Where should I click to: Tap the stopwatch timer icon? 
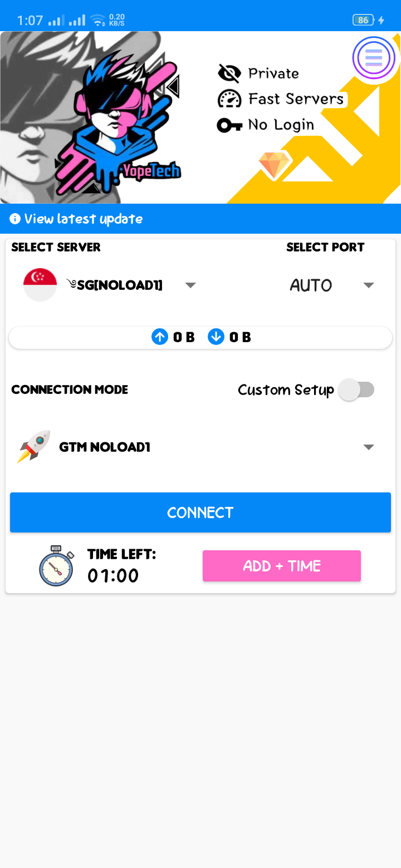click(56, 566)
